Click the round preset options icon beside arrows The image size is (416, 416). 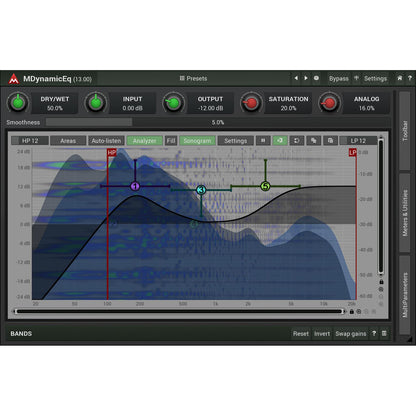(x=316, y=78)
